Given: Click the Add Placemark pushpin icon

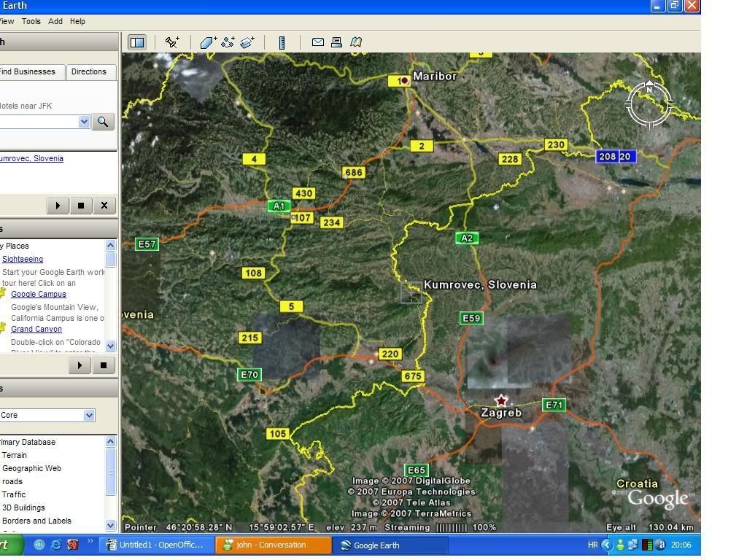Looking at the screenshot, I should coord(172,42).
